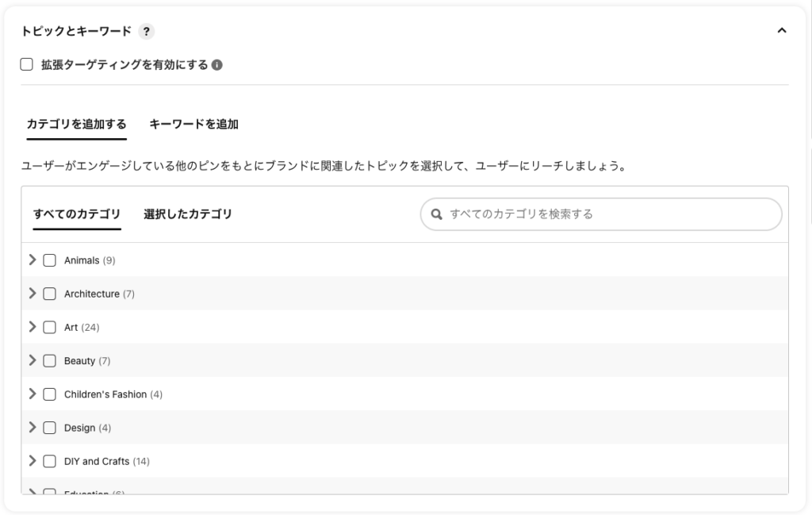This screenshot has height=515, width=812.
Task: Open the 選択したカテゴリ tab
Action: click(187, 214)
